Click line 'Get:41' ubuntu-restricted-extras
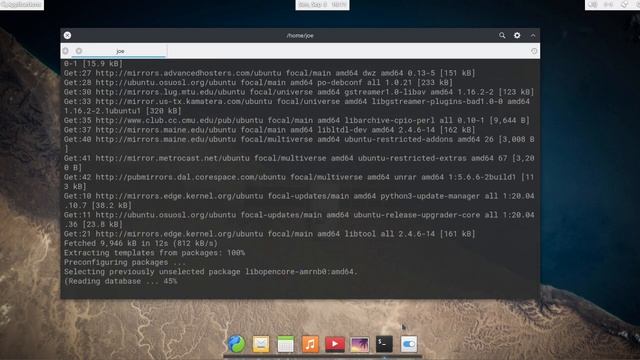Image resolution: width=640 pixels, height=360 pixels. pos(299,158)
